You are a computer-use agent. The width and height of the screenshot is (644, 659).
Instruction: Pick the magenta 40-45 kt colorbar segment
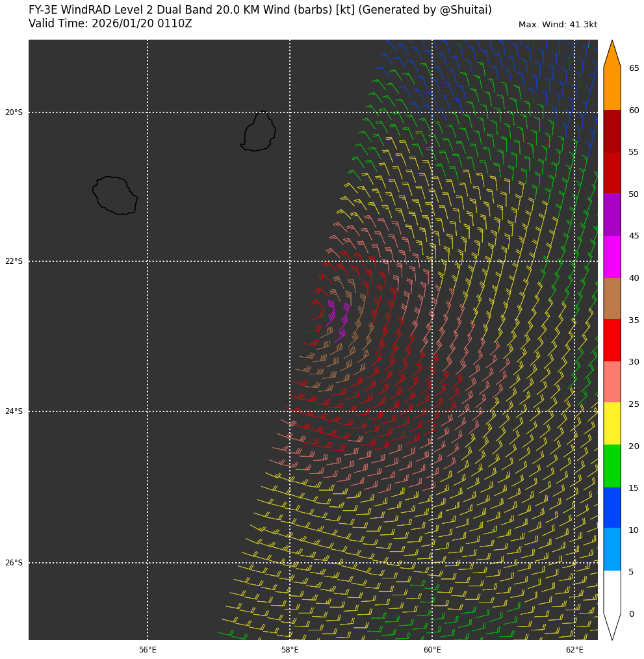point(612,257)
